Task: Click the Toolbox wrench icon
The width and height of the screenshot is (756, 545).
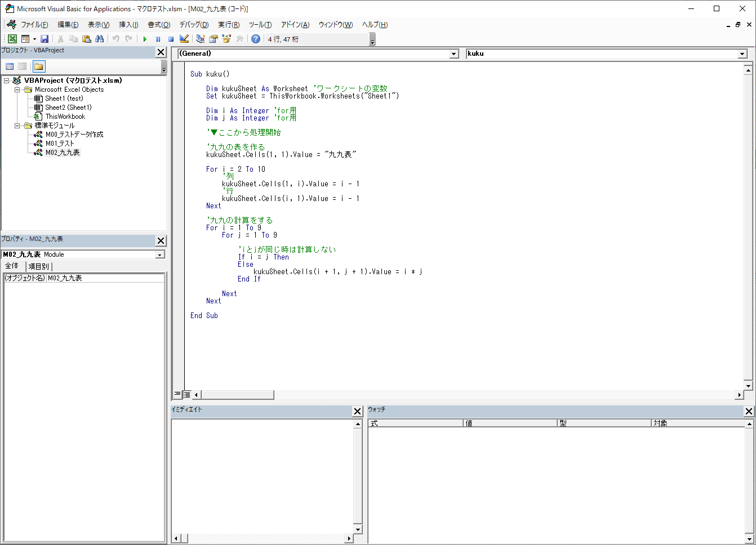Action: coord(239,39)
